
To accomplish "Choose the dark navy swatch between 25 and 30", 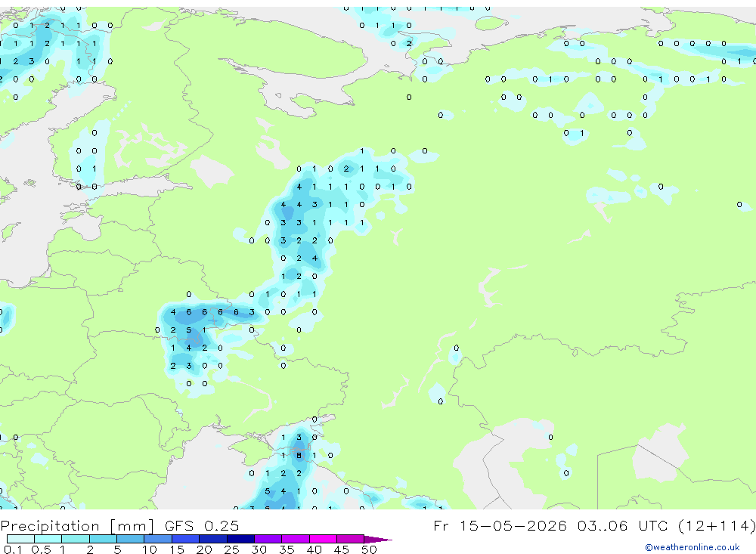I will point(240,539).
